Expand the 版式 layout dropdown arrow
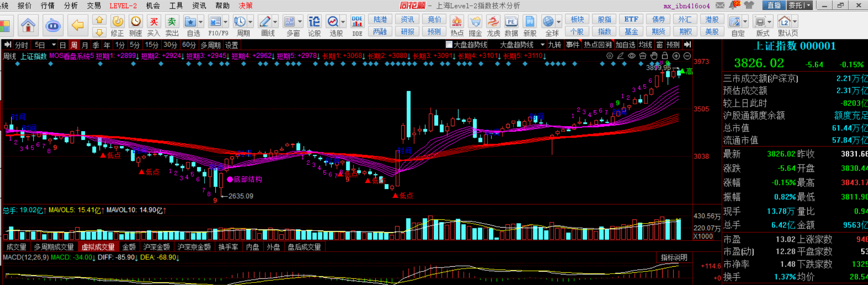The image size is (868, 285). point(770,22)
